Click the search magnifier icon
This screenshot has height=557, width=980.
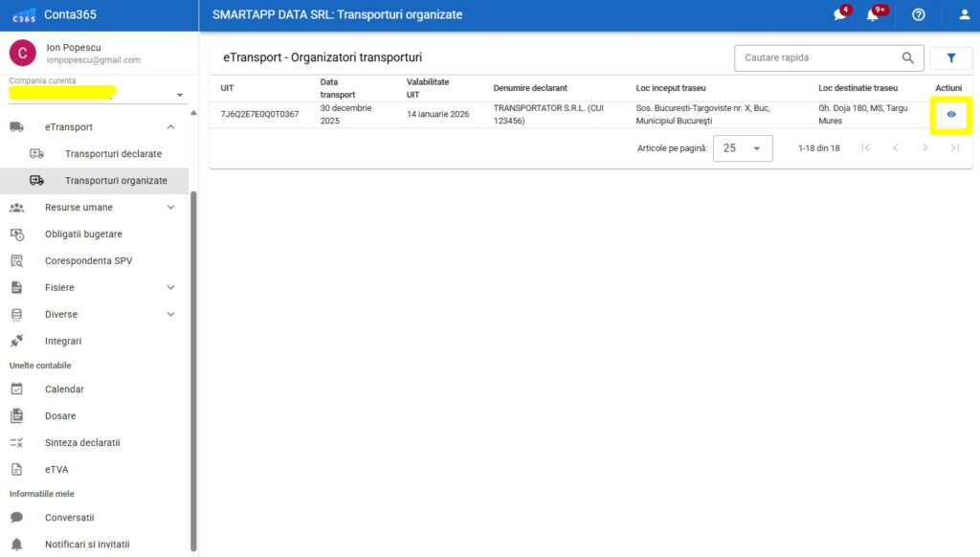pyautogui.click(x=907, y=58)
